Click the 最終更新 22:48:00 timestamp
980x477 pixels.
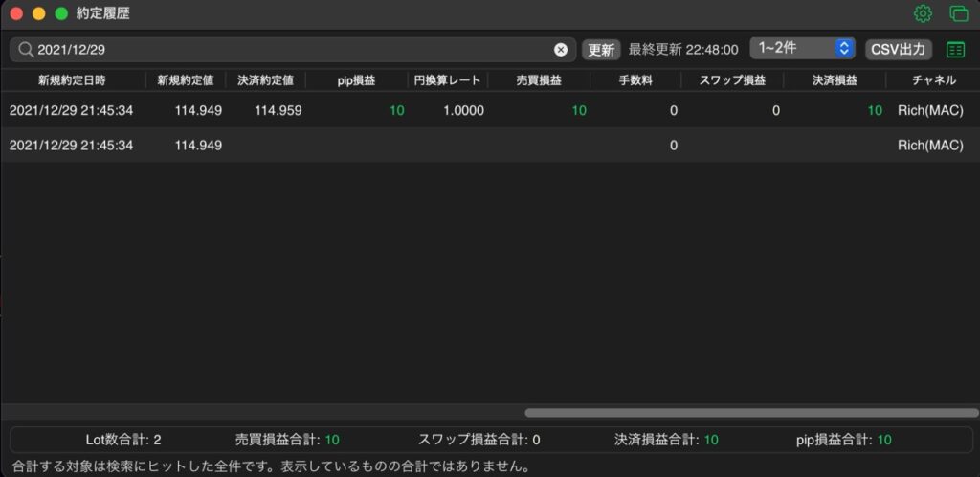683,50
